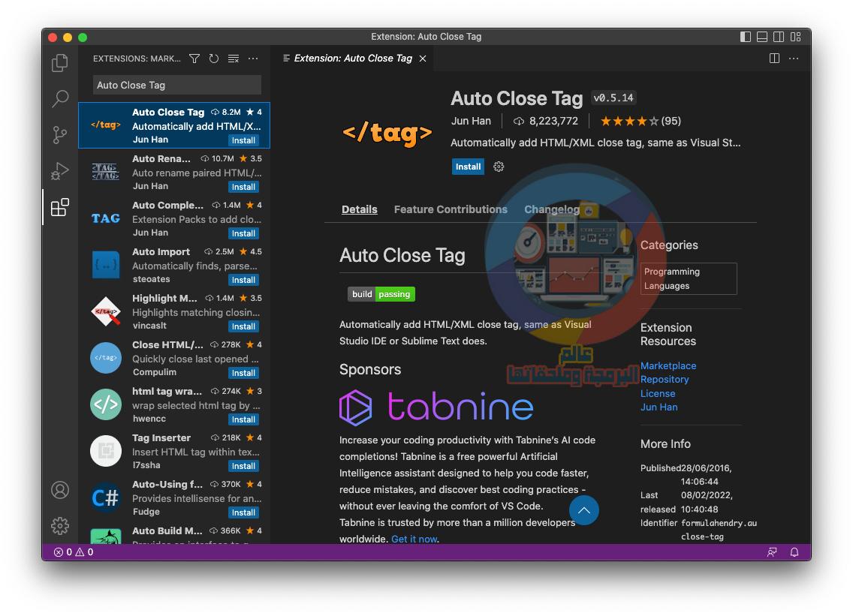
Task: Open the Search view in activity bar
Action: click(60, 98)
